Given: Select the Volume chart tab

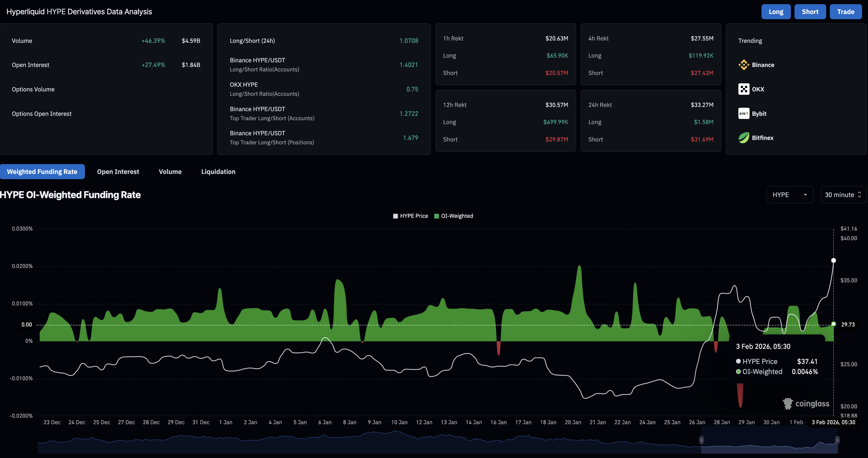Looking at the screenshot, I should pyautogui.click(x=170, y=172).
